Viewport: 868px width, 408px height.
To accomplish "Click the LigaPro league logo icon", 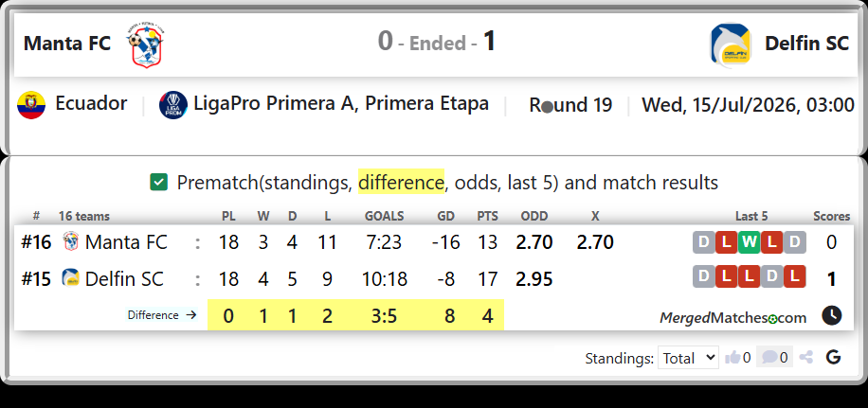I will point(173,105).
